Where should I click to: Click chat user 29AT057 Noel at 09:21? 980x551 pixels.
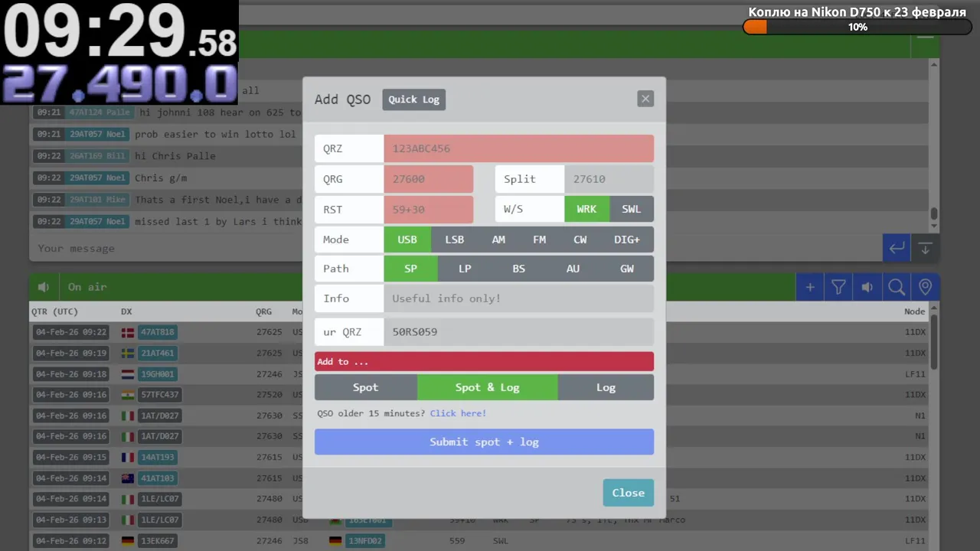pos(96,134)
